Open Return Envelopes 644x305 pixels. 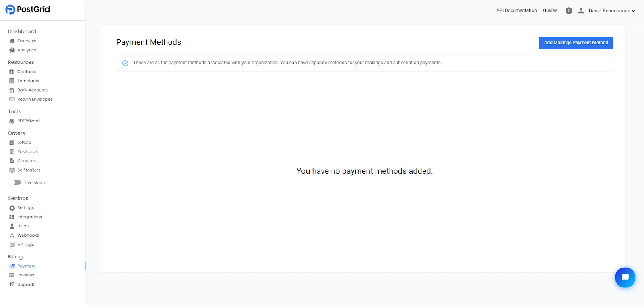coord(35,99)
